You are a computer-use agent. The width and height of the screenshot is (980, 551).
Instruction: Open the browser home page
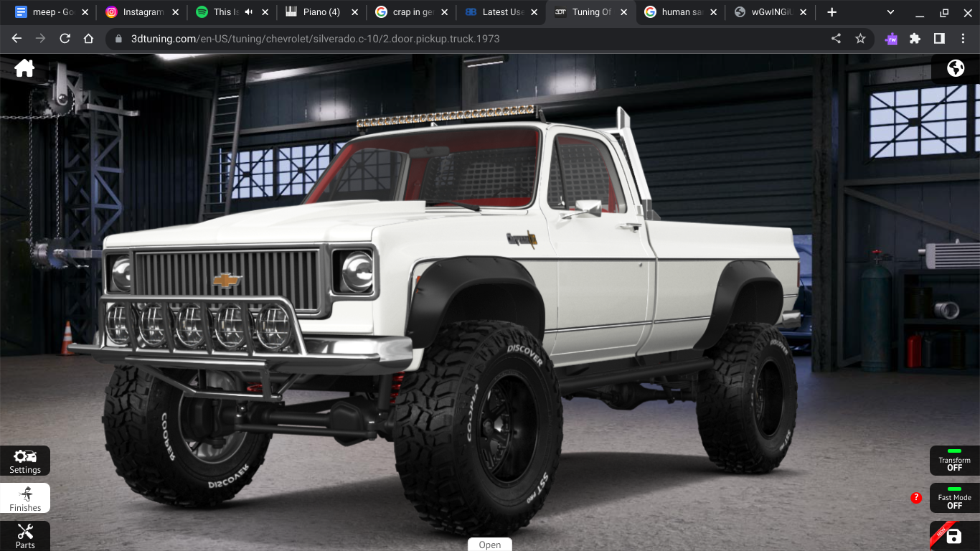pyautogui.click(x=89, y=39)
